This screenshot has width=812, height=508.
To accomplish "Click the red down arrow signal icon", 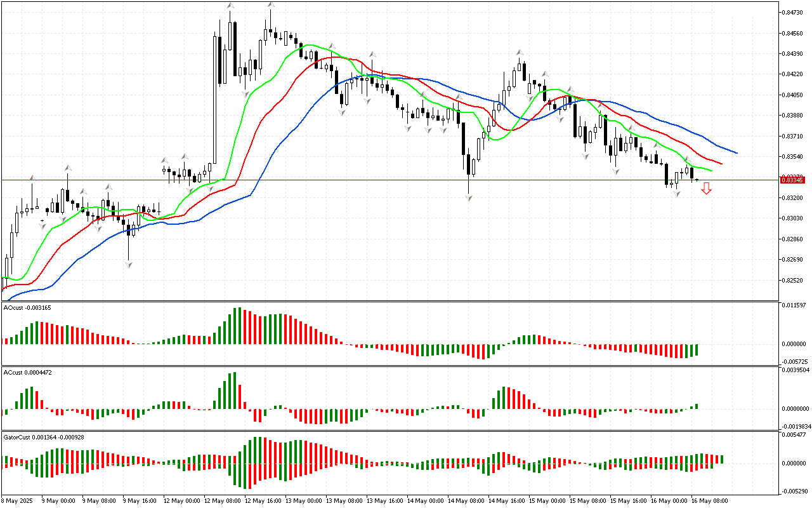I will click(706, 188).
